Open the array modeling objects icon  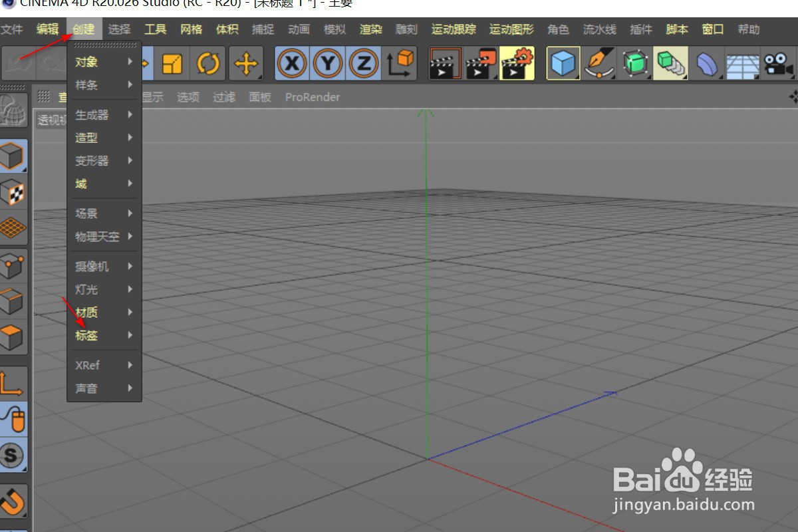click(671, 64)
